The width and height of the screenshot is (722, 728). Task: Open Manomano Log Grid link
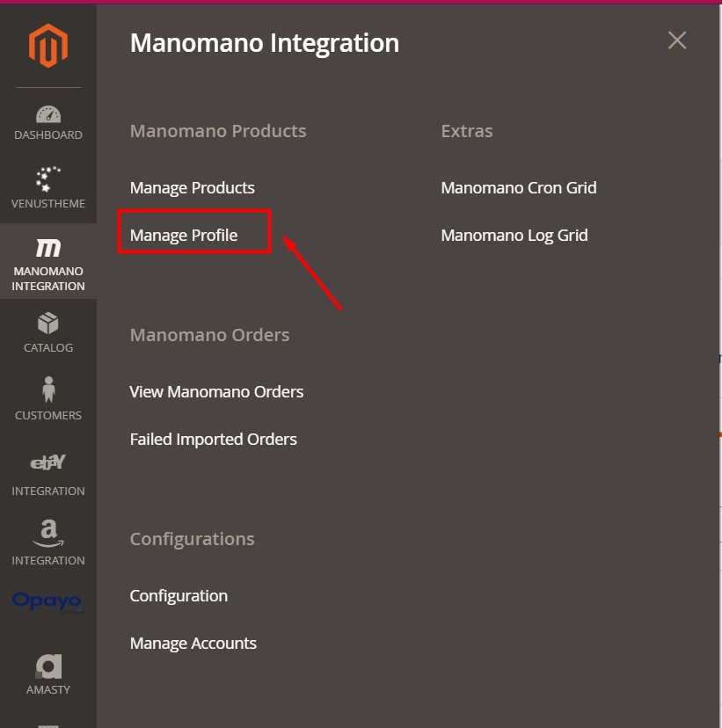(514, 236)
